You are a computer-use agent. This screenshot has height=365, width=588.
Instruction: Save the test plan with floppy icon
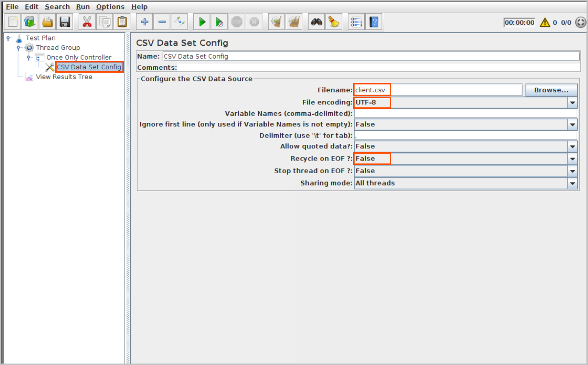point(64,22)
